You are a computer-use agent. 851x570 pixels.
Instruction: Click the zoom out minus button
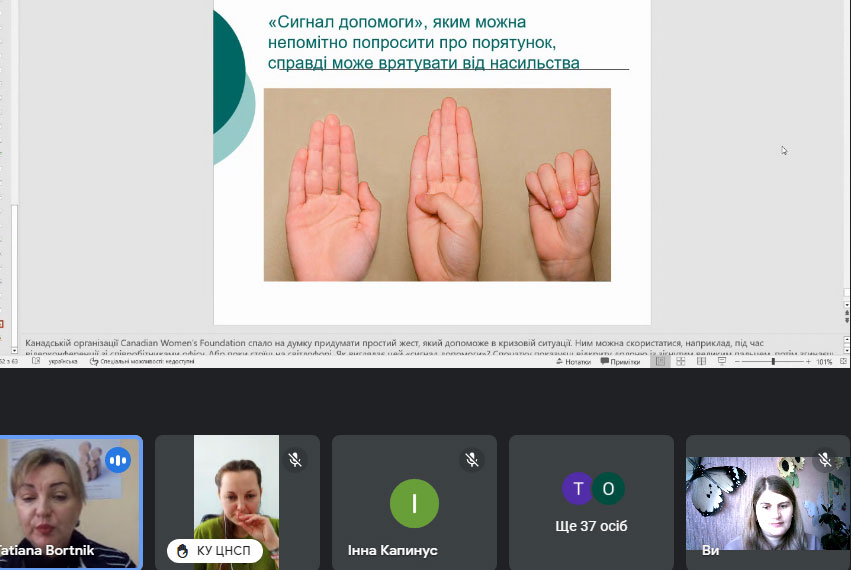[737, 362]
